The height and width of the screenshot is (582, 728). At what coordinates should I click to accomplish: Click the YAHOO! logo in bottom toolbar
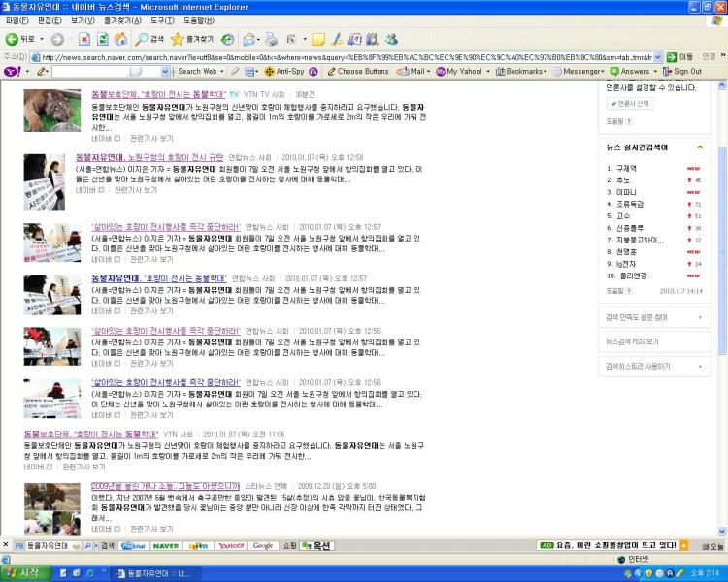[231, 546]
